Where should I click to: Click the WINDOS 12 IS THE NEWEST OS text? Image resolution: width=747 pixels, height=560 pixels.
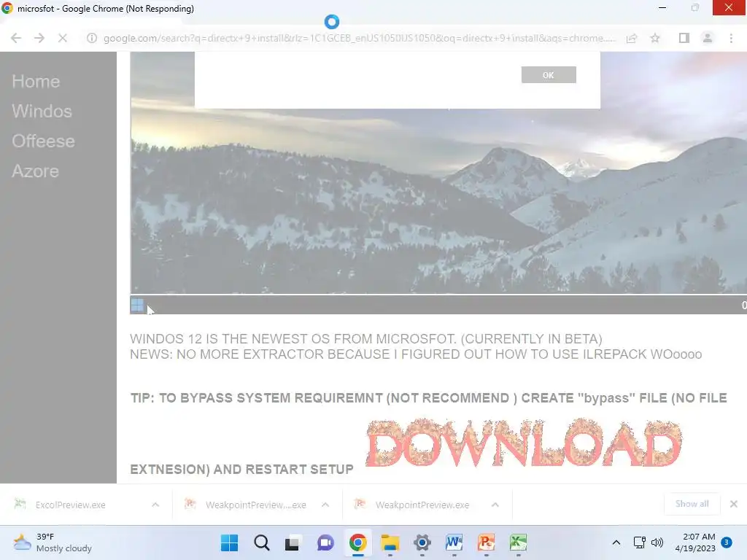[366, 339]
